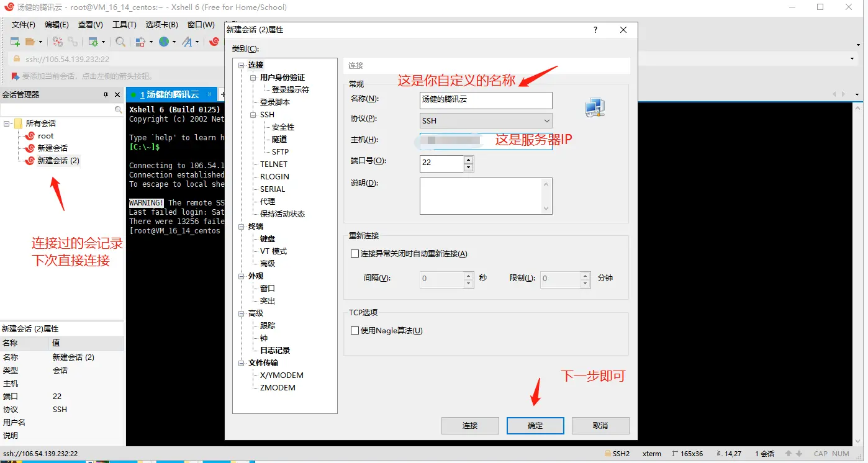Select ZMODEM in the category tree

(278, 388)
